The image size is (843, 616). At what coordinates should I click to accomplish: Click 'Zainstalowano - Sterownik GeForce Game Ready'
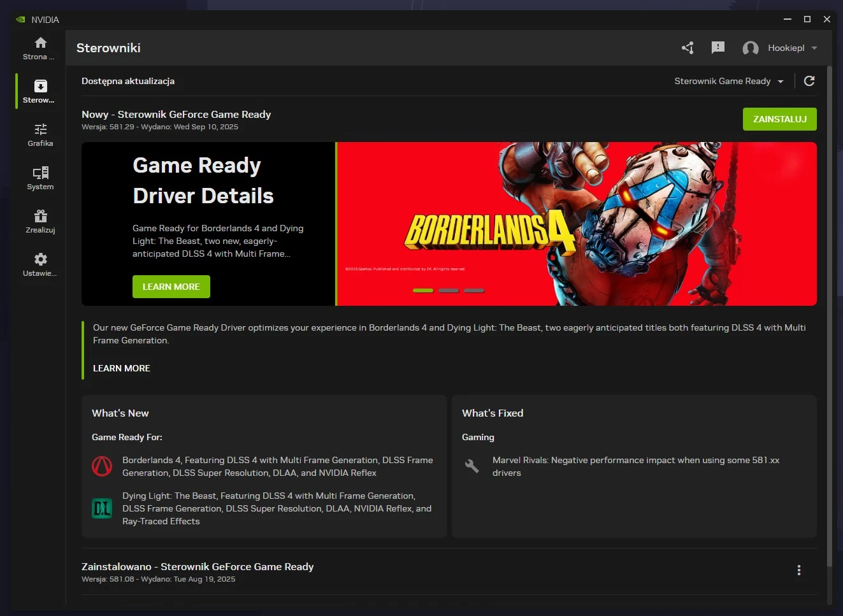[x=198, y=567]
